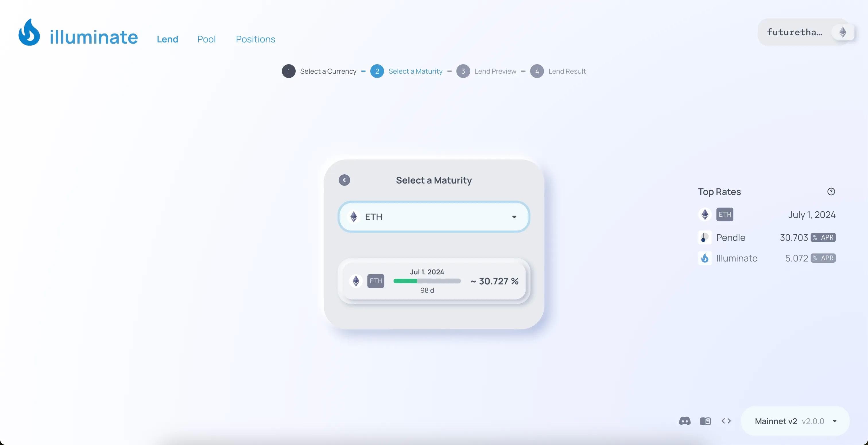Click the Illuminate flame logo icon

pos(28,32)
